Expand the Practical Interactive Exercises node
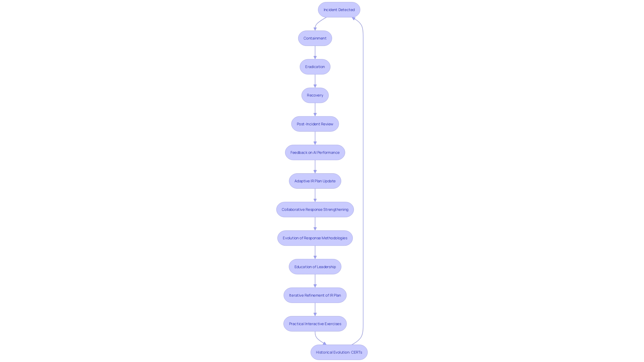The image size is (644, 362). tap(315, 323)
